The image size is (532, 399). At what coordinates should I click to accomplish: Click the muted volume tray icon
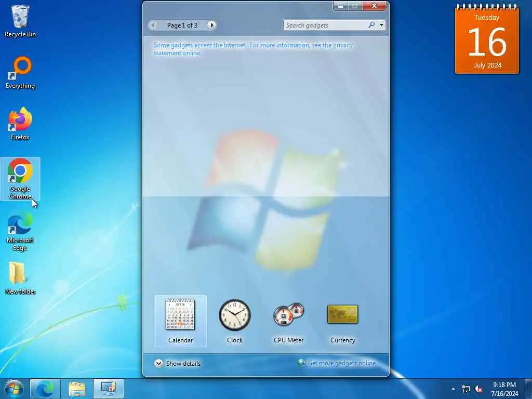coord(478,389)
